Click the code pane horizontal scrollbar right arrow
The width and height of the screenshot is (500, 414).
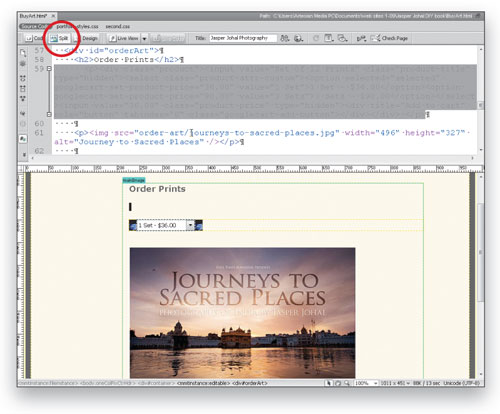pyautogui.click(x=472, y=158)
